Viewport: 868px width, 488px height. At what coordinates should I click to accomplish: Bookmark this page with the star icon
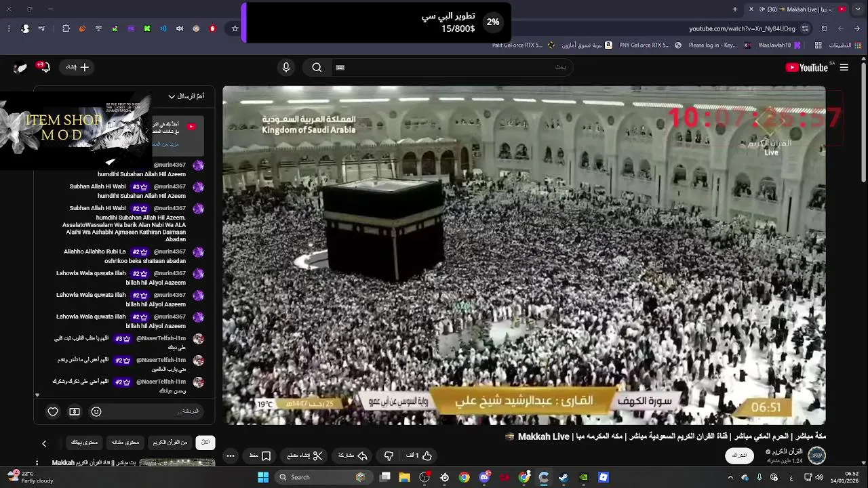tap(235, 28)
